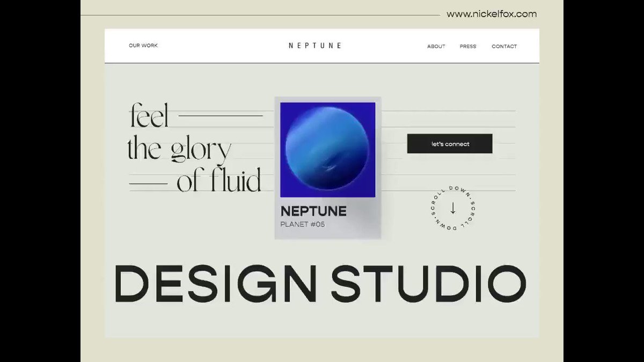Image resolution: width=644 pixels, height=362 pixels.
Task: Click the NEPTUNE label below the planet card
Action: click(313, 211)
